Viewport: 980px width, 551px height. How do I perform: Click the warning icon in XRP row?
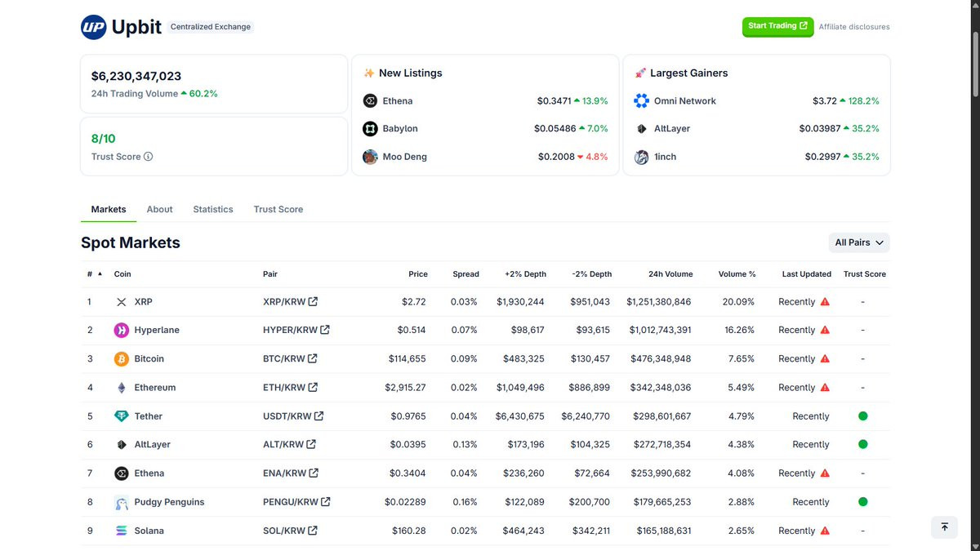(825, 302)
